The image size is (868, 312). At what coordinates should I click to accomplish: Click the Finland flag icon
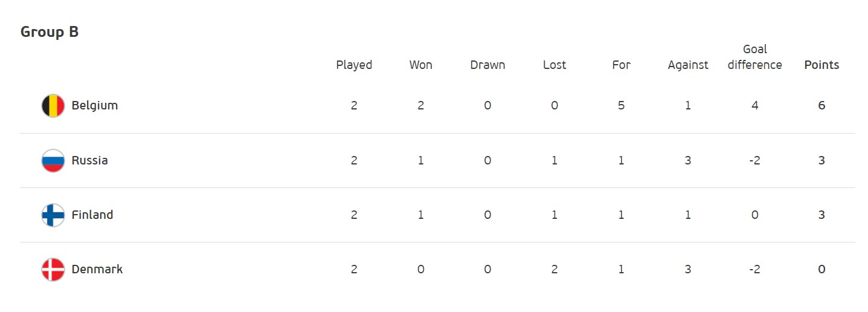coord(53,215)
